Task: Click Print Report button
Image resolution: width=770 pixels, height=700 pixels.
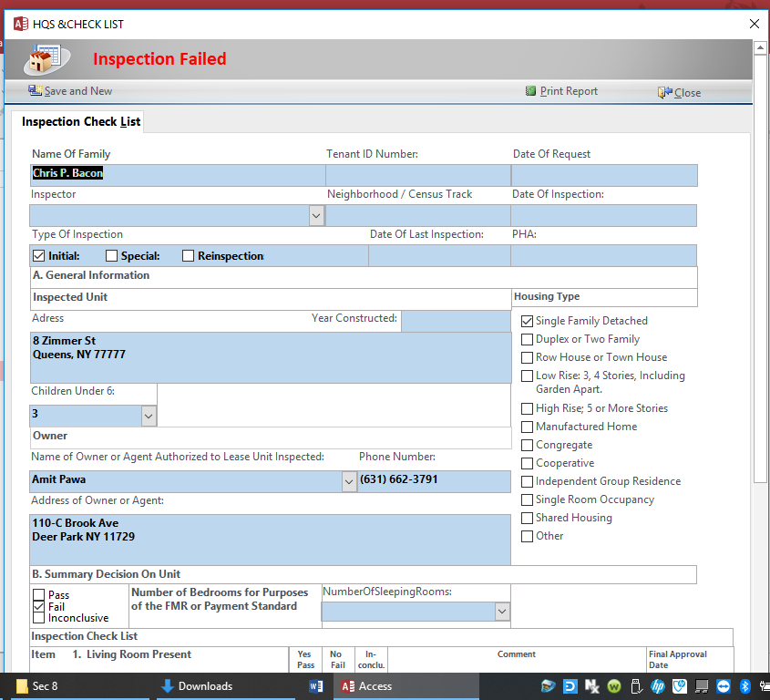Action: click(561, 91)
